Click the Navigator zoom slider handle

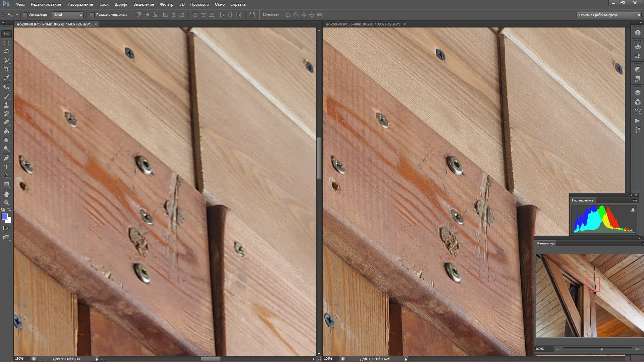(x=602, y=349)
